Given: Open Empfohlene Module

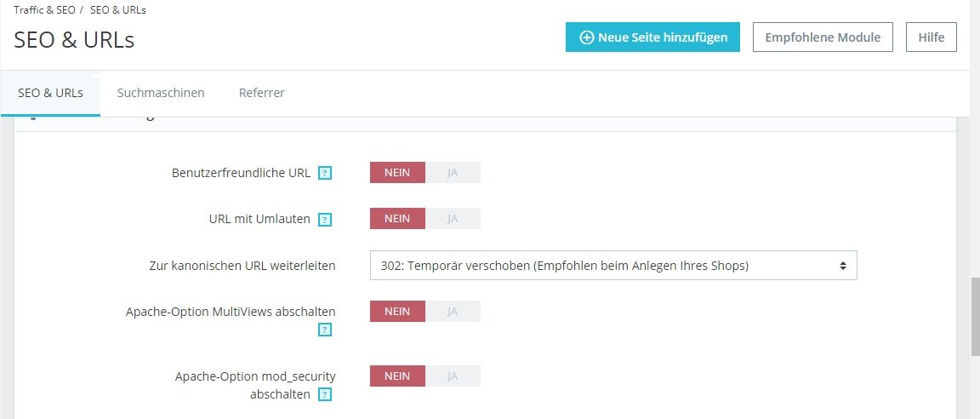Looking at the screenshot, I should [x=823, y=37].
